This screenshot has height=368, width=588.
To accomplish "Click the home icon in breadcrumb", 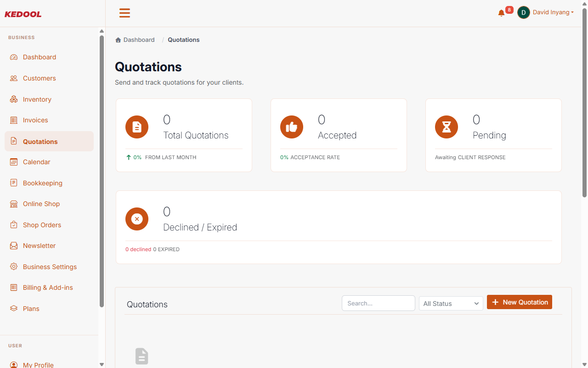I will coord(118,40).
